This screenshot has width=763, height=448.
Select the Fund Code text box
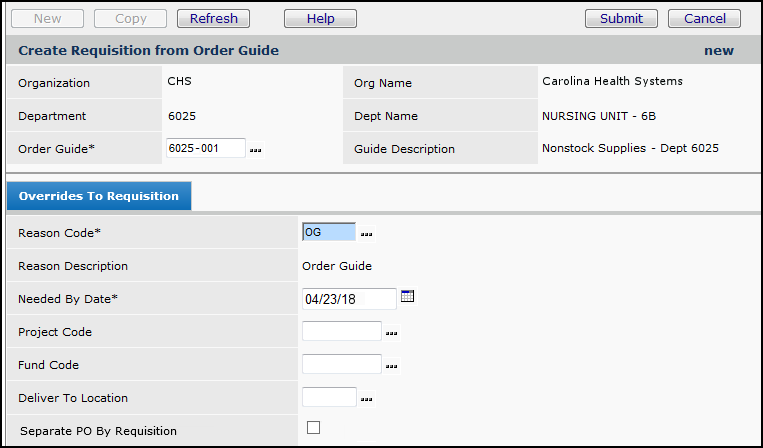click(341, 364)
